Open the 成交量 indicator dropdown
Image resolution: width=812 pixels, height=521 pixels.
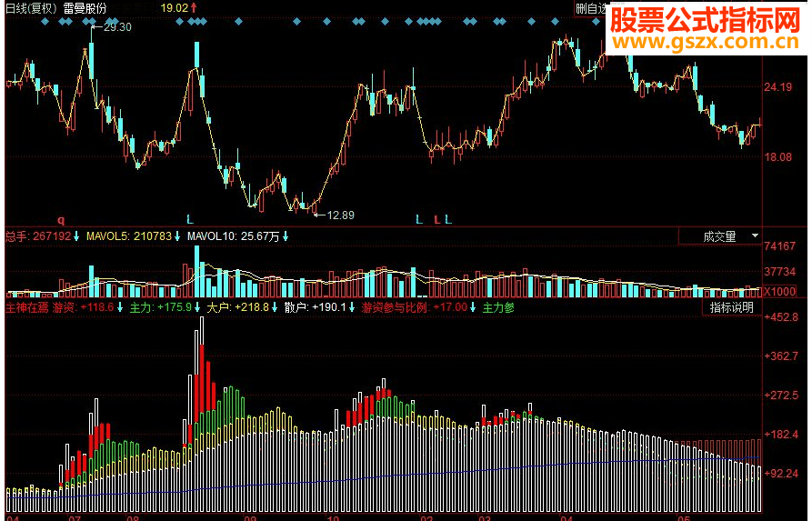tap(720, 236)
